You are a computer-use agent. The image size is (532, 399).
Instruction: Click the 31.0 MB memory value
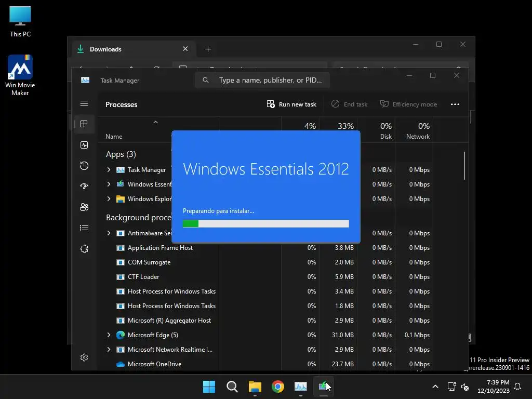[x=343, y=335]
